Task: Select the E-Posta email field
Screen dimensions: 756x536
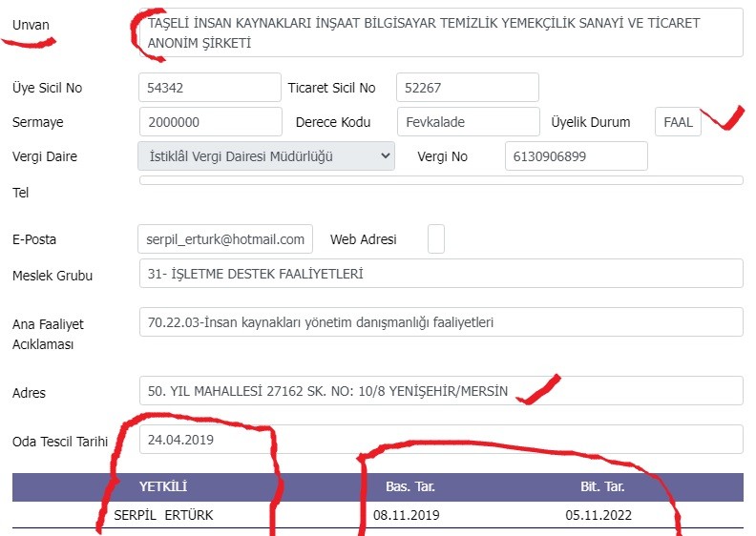Action: pyautogui.click(x=225, y=238)
